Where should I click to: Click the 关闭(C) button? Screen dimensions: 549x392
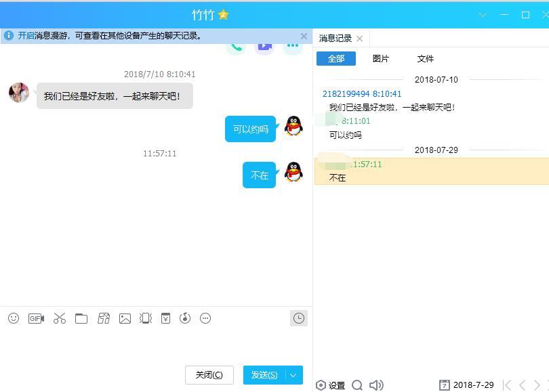coord(209,375)
